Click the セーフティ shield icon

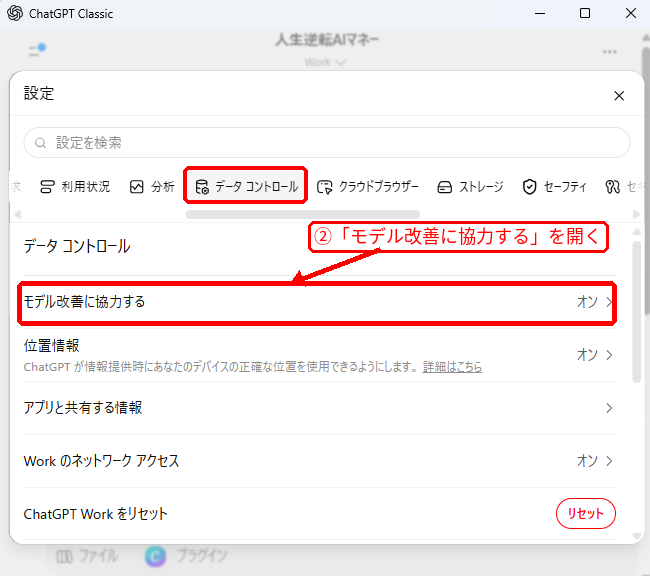pos(529,187)
